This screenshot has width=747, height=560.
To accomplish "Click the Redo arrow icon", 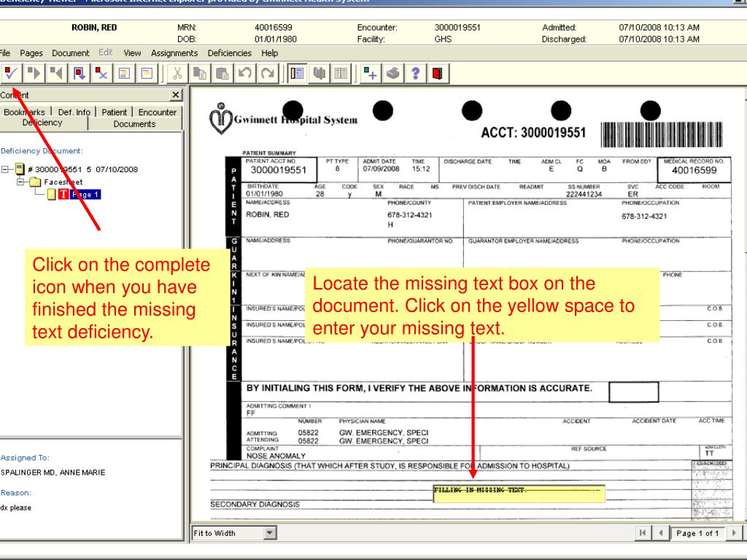I will point(267,74).
